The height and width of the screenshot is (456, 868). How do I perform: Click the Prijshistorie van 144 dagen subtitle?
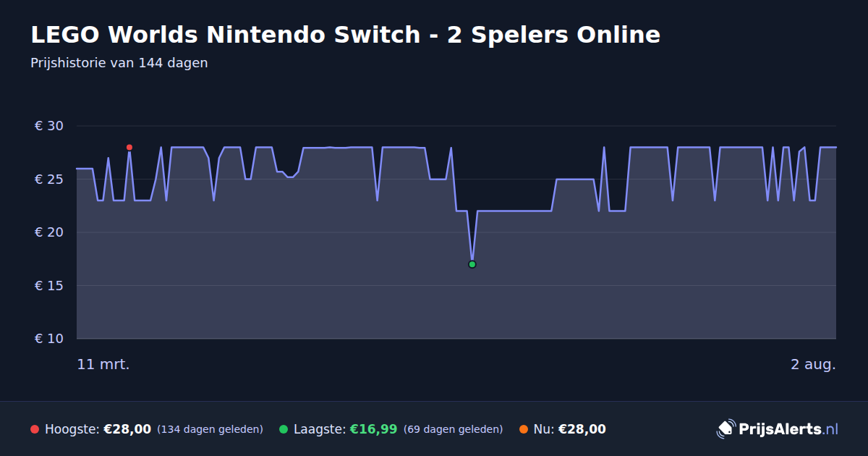(119, 63)
